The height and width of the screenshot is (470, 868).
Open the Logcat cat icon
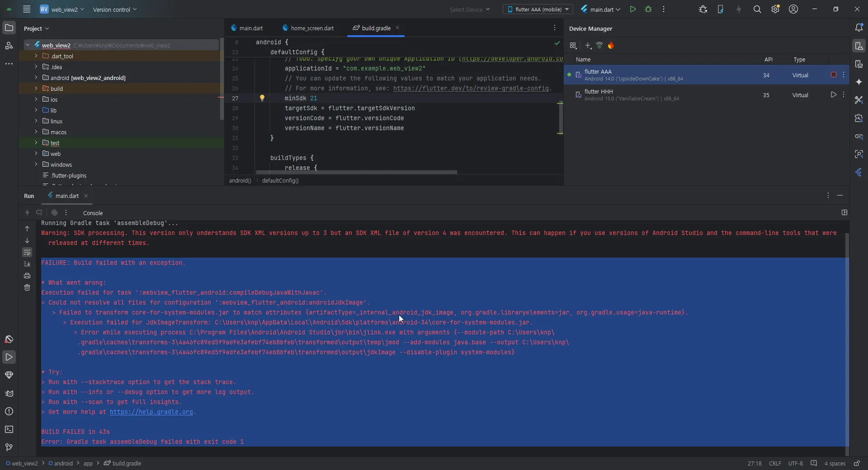pos(9,393)
